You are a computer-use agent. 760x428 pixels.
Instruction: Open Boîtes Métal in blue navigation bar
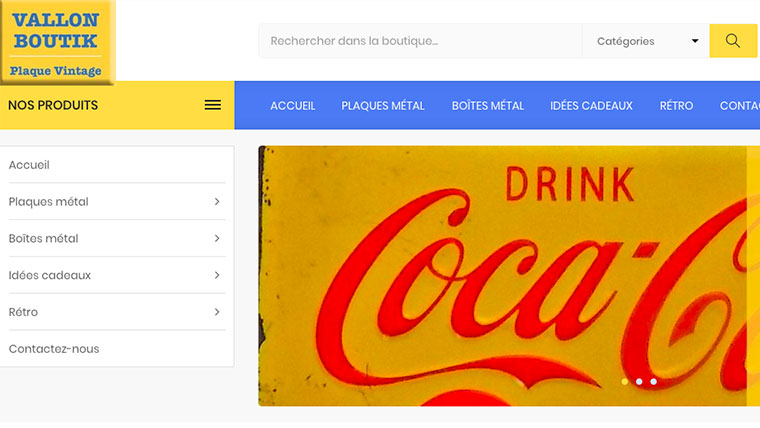(x=488, y=106)
